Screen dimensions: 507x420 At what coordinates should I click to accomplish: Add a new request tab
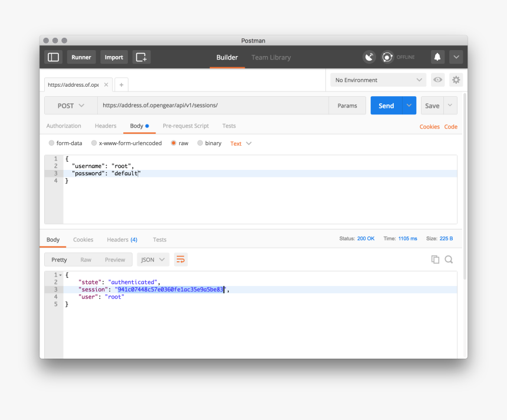(x=121, y=85)
